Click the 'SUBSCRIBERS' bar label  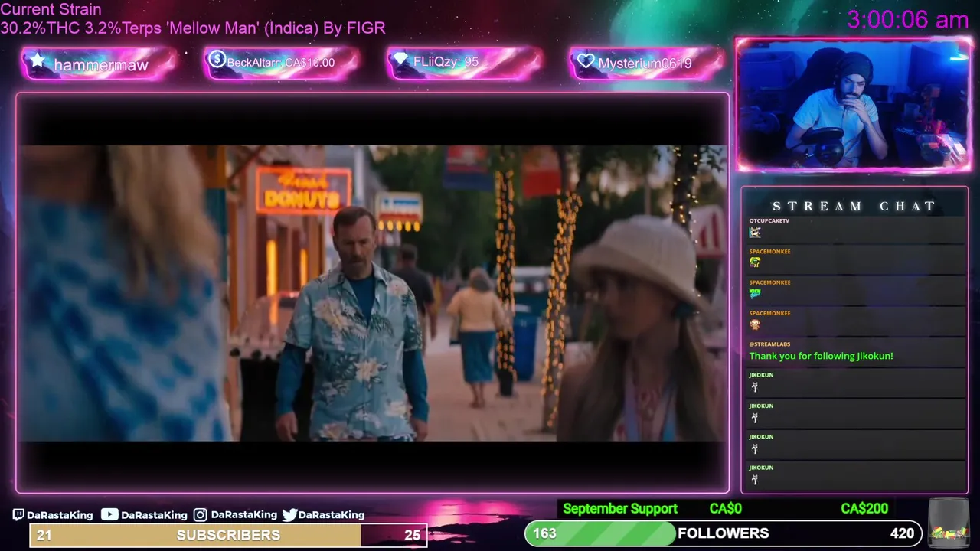pos(228,535)
